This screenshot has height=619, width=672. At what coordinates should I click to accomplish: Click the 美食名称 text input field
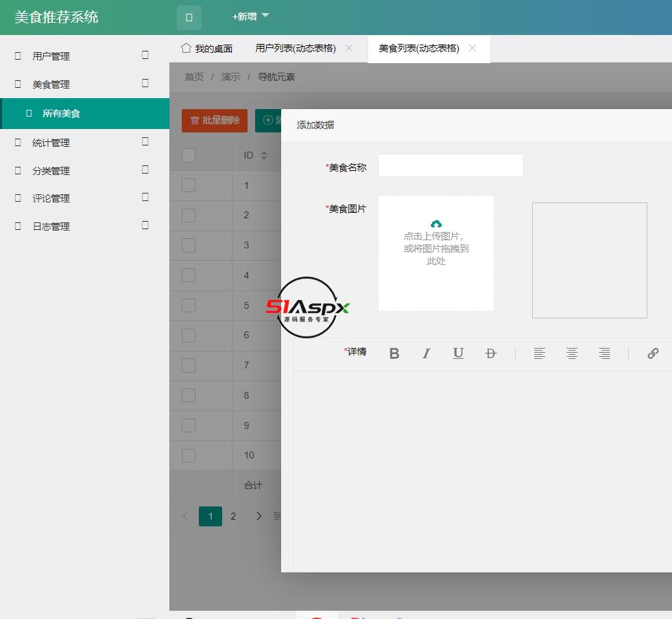(x=451, y=165)
